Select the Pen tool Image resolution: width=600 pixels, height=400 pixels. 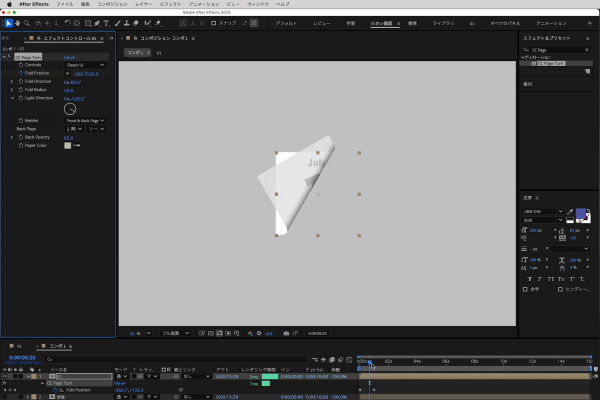[97, 23]
